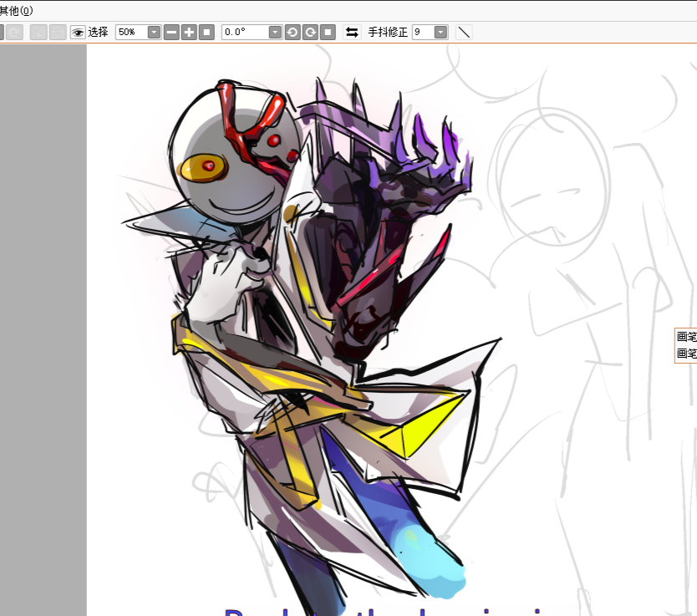697x616 pixels.
Task: Rotate canvas clockwise
Action: coord(310,32)
